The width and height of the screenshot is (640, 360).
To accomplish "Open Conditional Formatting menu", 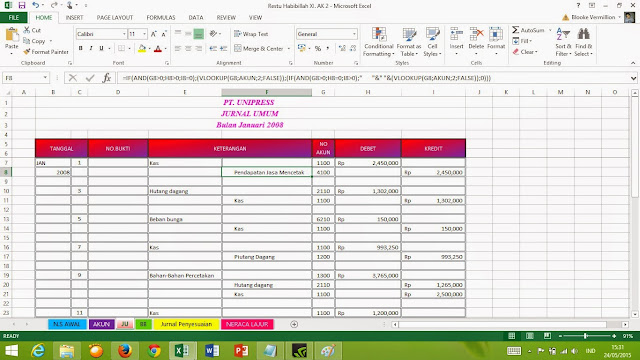I will point(379,42).
